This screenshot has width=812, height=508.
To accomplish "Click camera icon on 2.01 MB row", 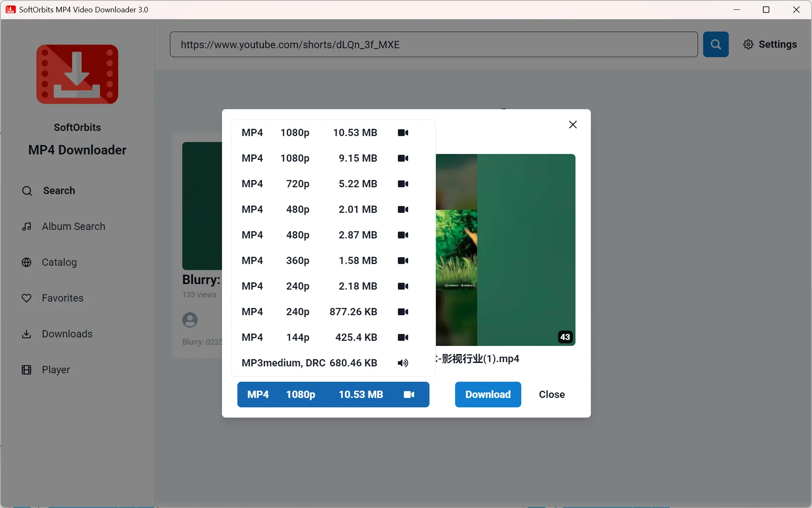I will (403, 209).
